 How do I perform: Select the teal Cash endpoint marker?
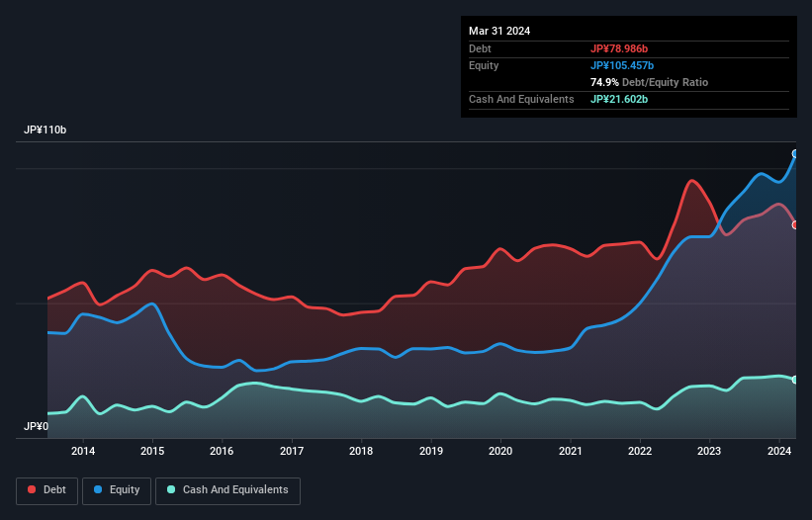tap(795, 380)
